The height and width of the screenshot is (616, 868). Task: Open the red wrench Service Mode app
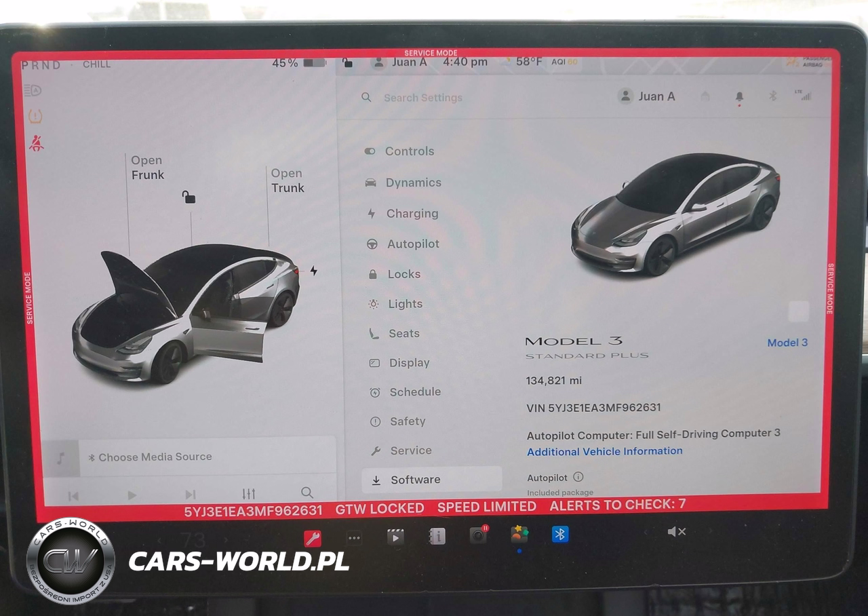(312, 538)
